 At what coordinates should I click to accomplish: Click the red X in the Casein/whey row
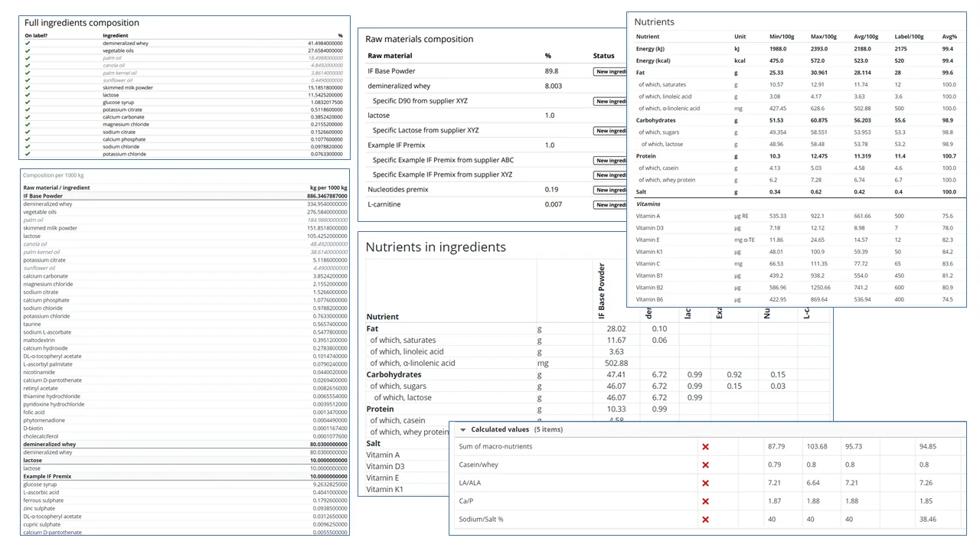tap(705, 465)
